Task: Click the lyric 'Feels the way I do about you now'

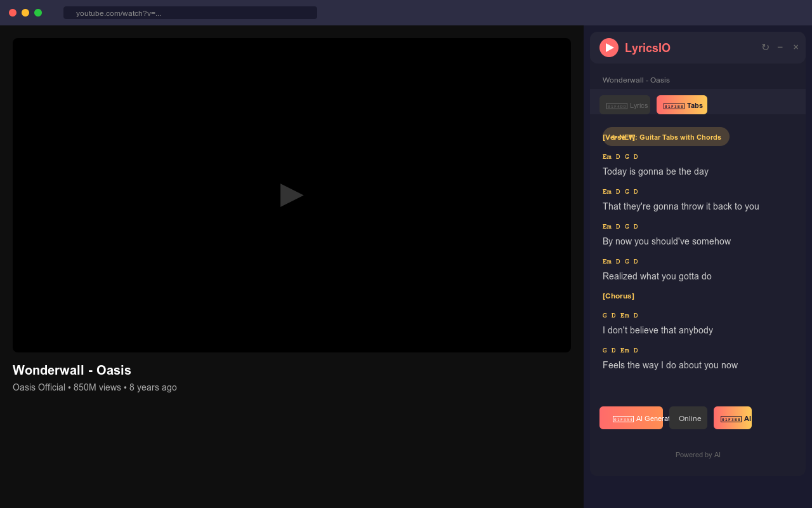Action: (x=670, y=365)
